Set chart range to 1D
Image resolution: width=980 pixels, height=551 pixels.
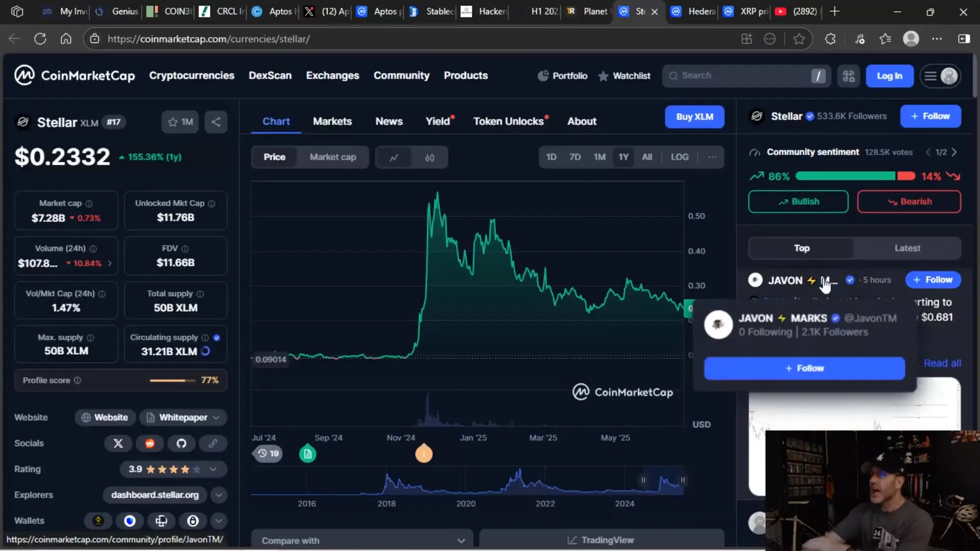(x=551, y=157)
